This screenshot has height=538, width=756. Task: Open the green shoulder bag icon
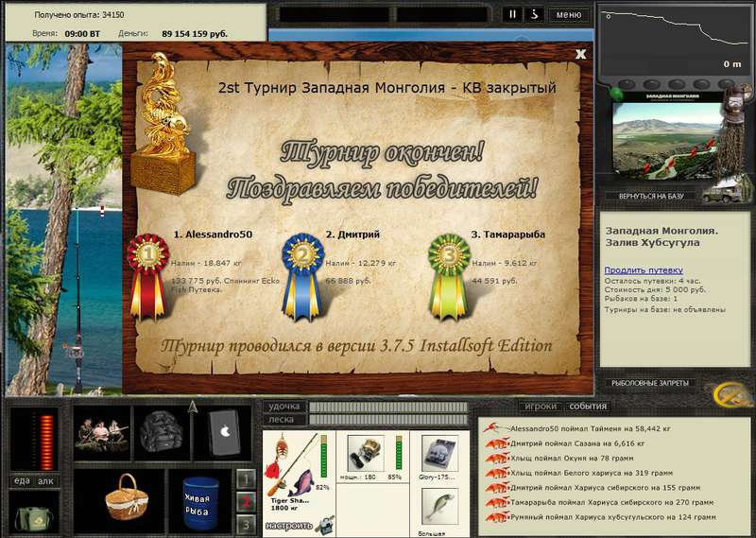[33, 517]
